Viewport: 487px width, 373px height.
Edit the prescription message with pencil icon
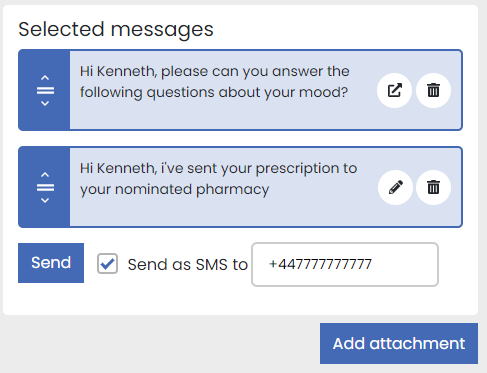(396, 187)
